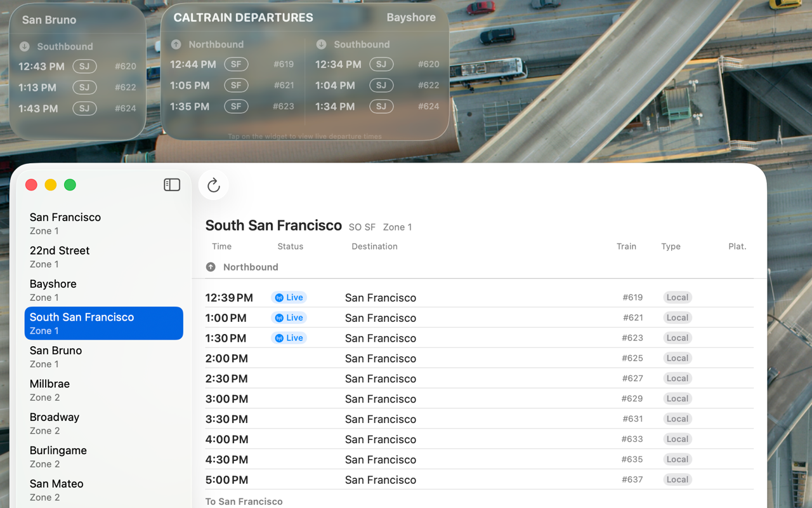Click the Northbound arrow icon in Bayshore widget
The width and height of the screenshot is (812, 508).
pyautogui.click(x=176, y=44)
